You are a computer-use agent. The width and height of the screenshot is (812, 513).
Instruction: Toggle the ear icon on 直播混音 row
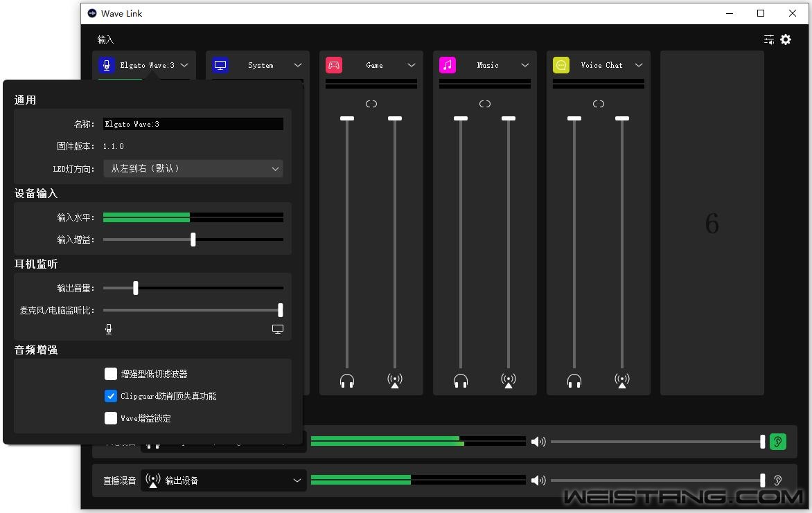click(x=778, y=480)
